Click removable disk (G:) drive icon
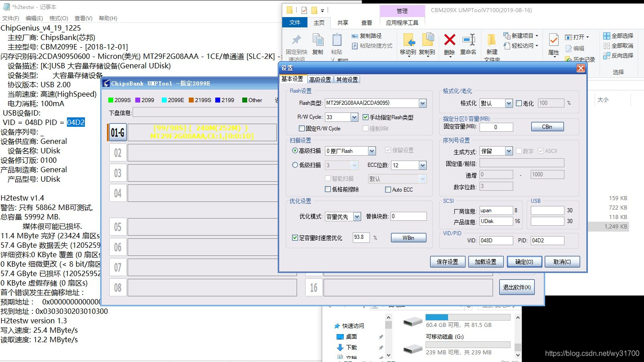 pyautogui.click(x=412, y=348)
